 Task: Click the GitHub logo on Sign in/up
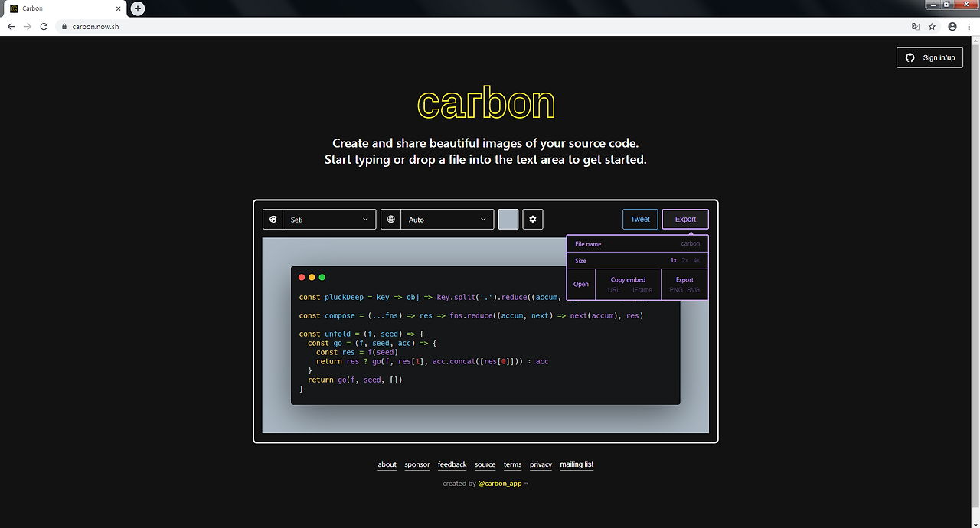click(x=910, y=57)
